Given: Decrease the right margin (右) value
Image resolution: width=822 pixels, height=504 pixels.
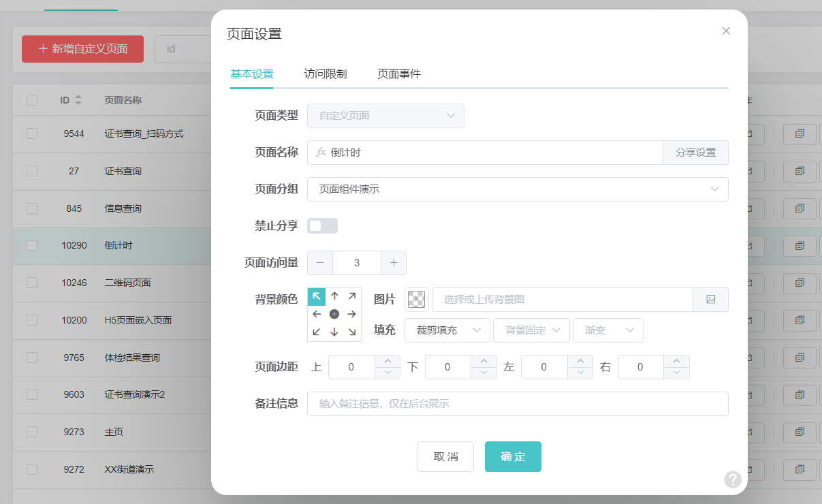Looking at the screenshot, I should pos(677,373).
